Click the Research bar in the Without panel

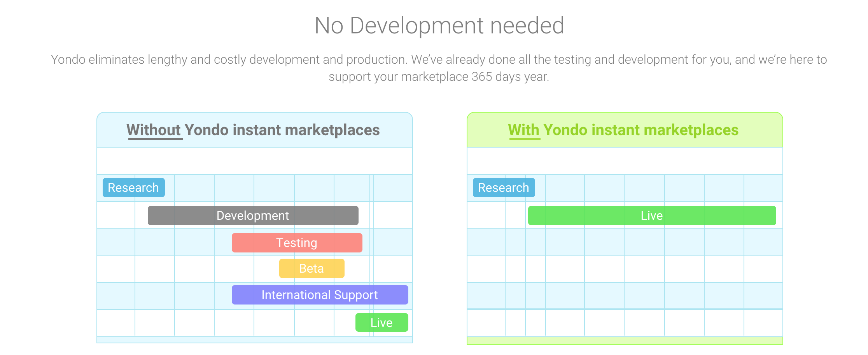tap(133, 188)
